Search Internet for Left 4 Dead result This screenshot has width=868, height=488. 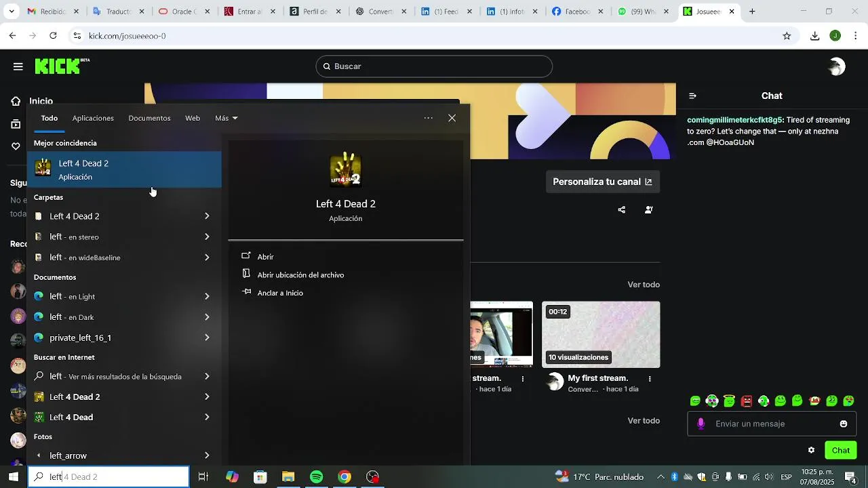pyautogui.click(x=124, y=417)
